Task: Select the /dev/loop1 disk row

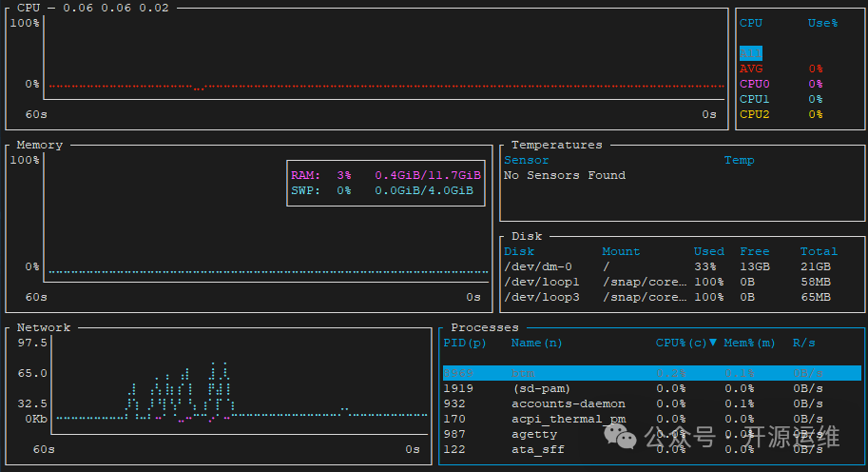Action: click(x=665, y=282)
